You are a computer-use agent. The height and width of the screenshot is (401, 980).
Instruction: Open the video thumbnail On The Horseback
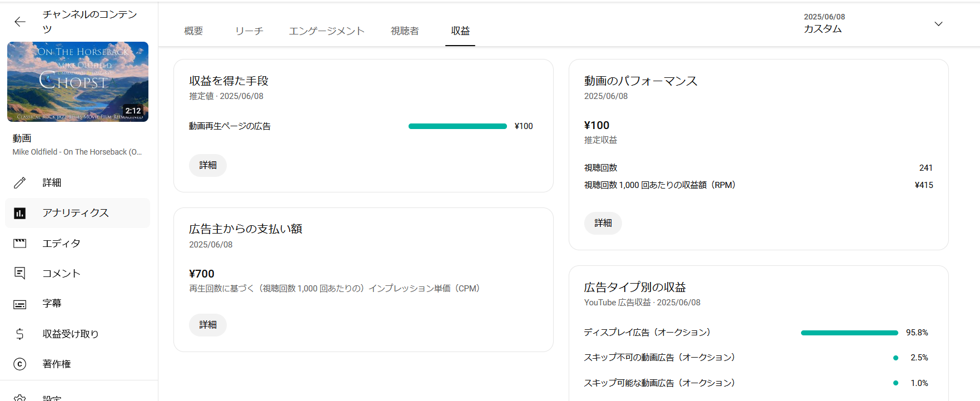click(x=78, y=82)
